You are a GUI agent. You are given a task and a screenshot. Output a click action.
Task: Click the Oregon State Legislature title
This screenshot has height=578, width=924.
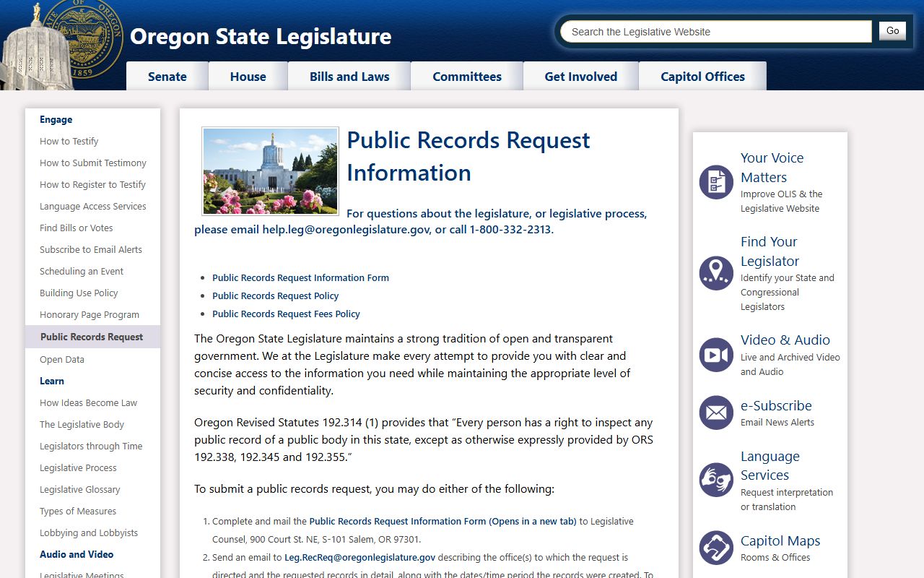click(x=261, y=36)
